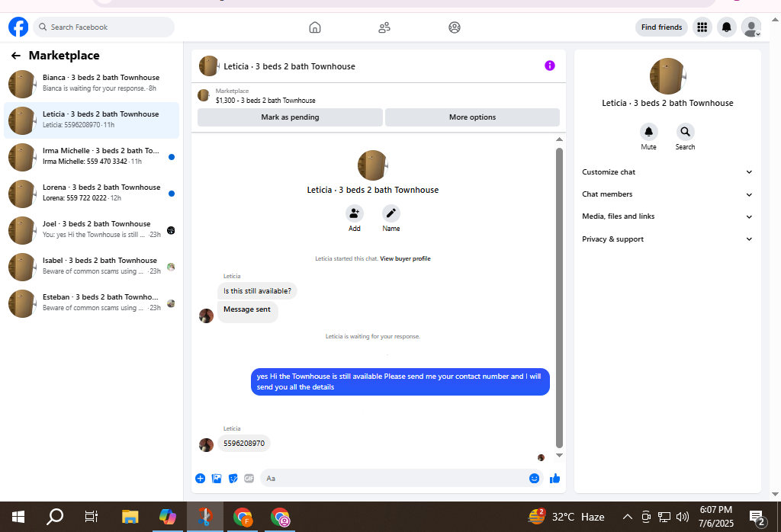
Task: Open Task View on the taskbar
Action: click(92, 517)
